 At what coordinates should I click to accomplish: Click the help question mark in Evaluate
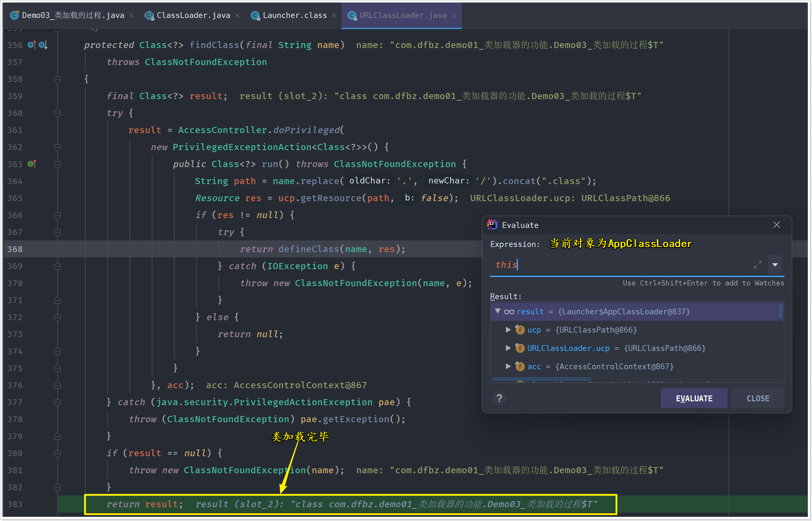(x=499, y=398)
